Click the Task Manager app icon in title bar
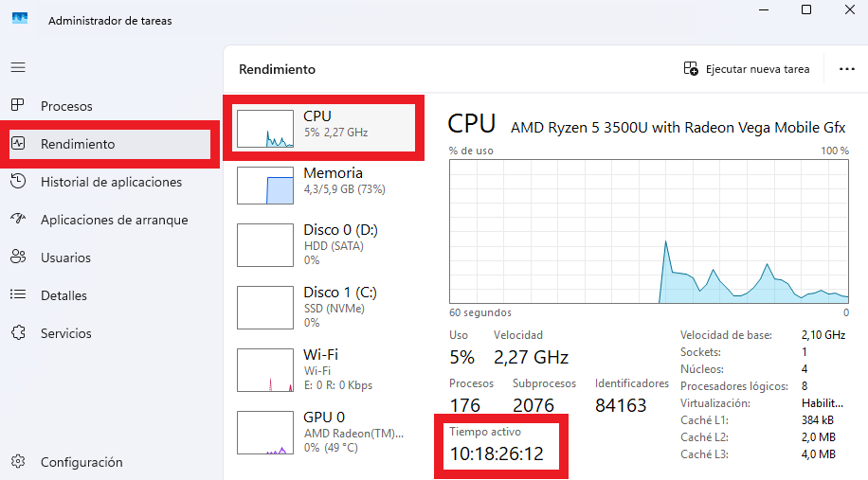 (x=20, y=19)
